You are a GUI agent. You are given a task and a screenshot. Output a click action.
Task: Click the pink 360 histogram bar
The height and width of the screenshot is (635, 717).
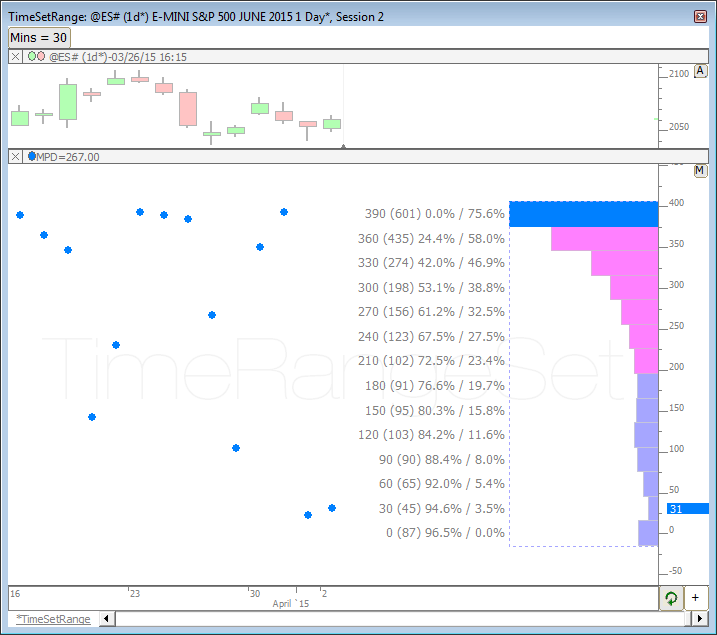pos(604,239)
